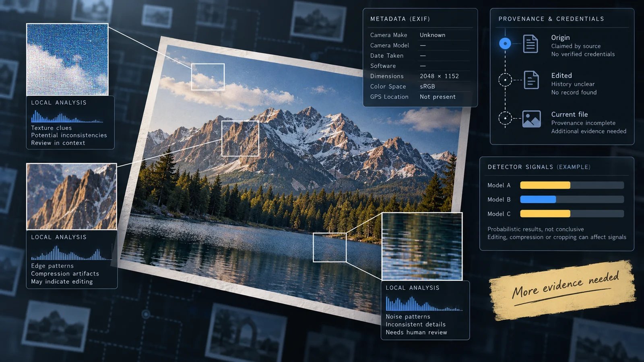Click the Model B label
This screenshot has width=644, height=362.
[x=499, y=200]
